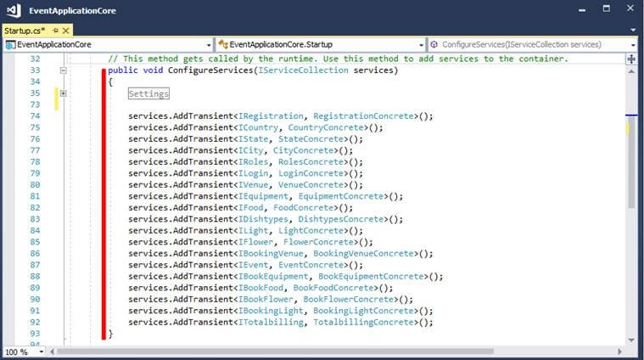Click RegistrationConcrete on line 74
Image resolution: width=644 pixels, height=360 pixels.
363,116
